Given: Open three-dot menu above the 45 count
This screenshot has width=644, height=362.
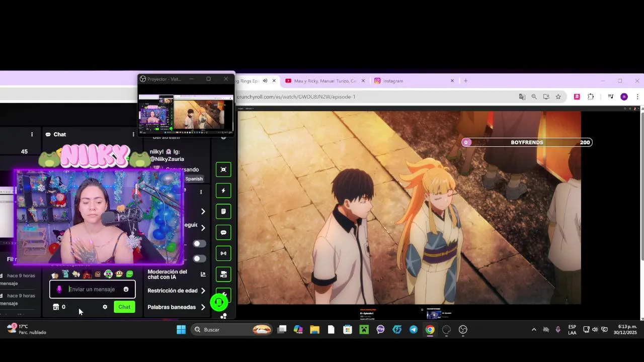Looking at the screenshot, I should 32,134.
